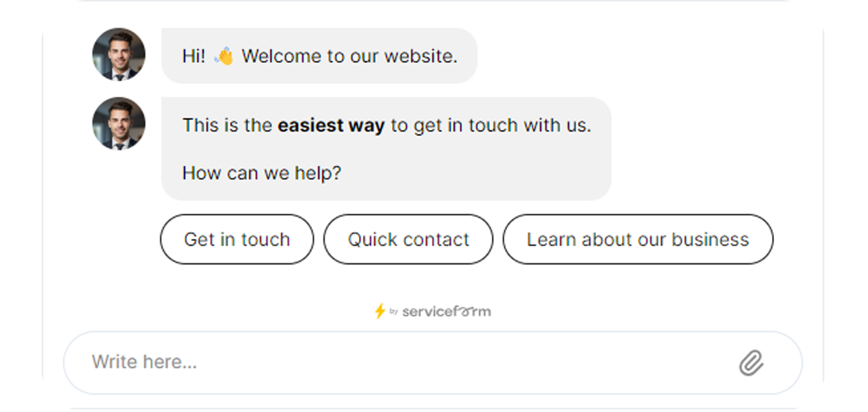Click the second gray chat bubble background
Screen dimensions: 868x412
point(386,149)
